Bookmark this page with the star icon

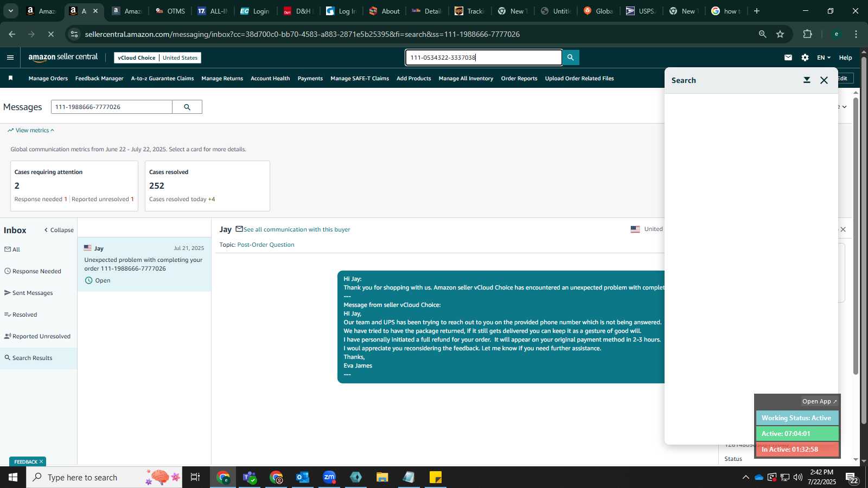click(780, 34)
